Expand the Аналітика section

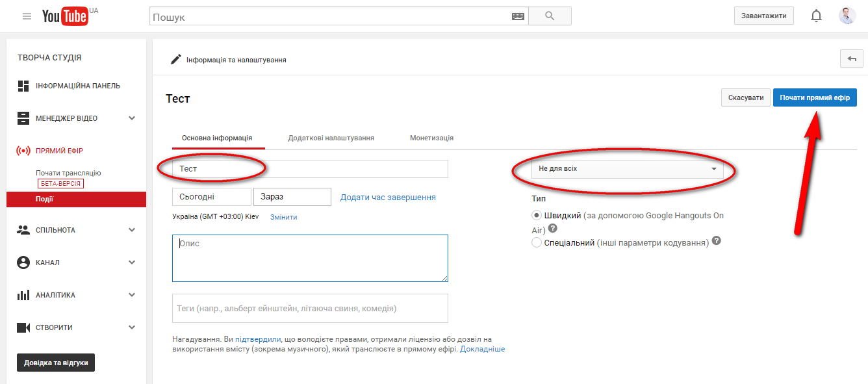pyautogui.click(x=132, y=295)
